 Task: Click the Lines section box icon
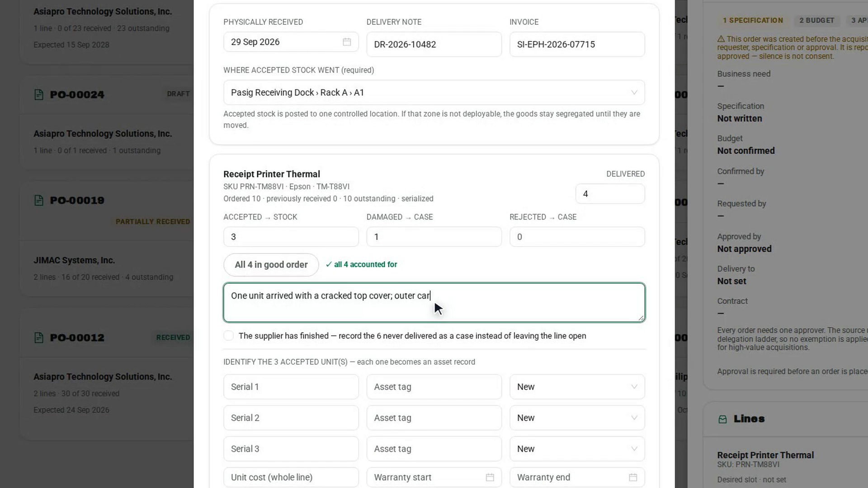click(x=722, y=419)
